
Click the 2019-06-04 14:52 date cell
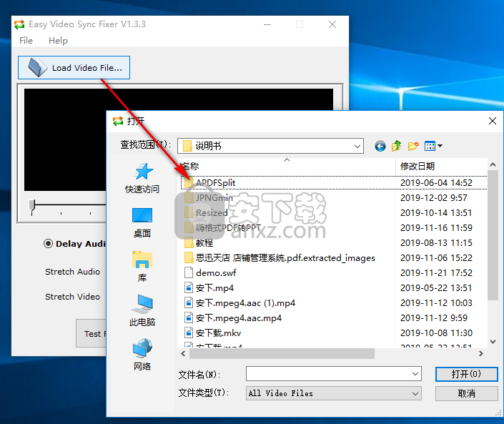pyautogui.click(x=436, y=183)
